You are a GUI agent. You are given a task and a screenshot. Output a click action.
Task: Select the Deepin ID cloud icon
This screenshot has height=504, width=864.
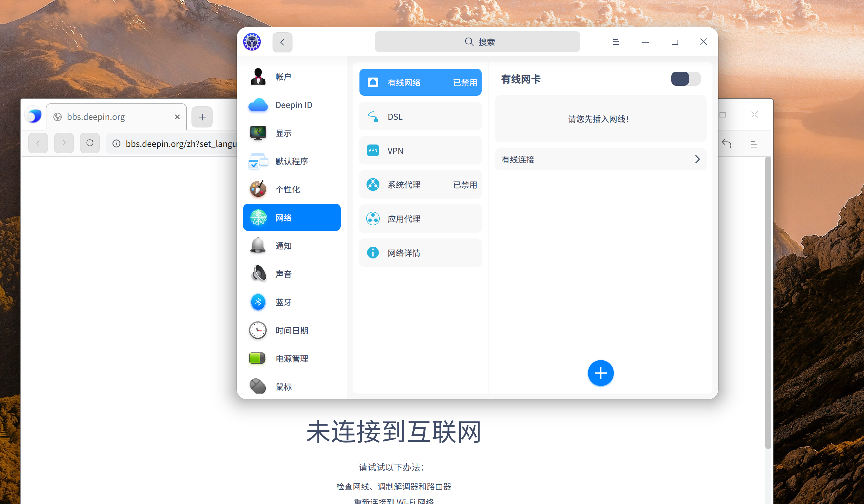(x=258, y=105)
